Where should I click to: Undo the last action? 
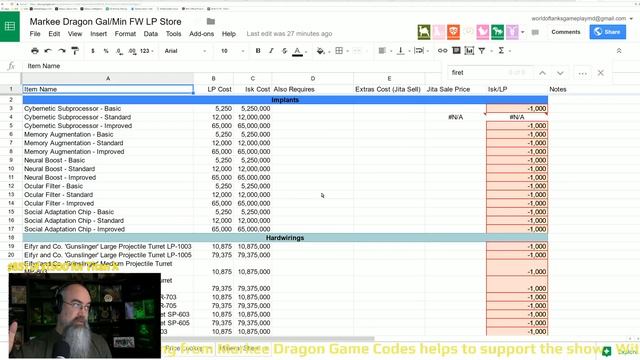[x=48, y=51]
